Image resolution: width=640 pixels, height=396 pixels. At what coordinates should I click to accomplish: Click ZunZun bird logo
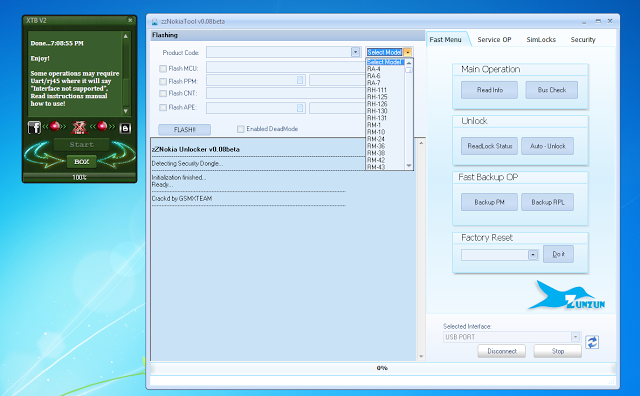click(567, 295)
